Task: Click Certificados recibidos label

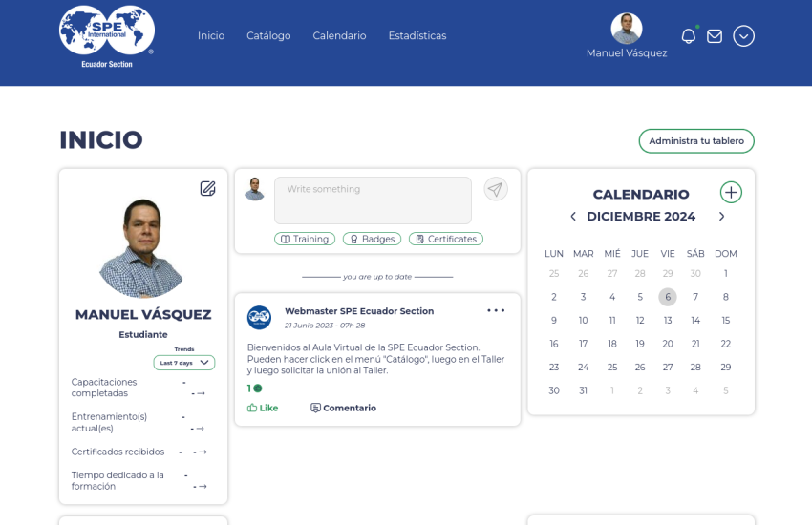Action: [118, 451]
